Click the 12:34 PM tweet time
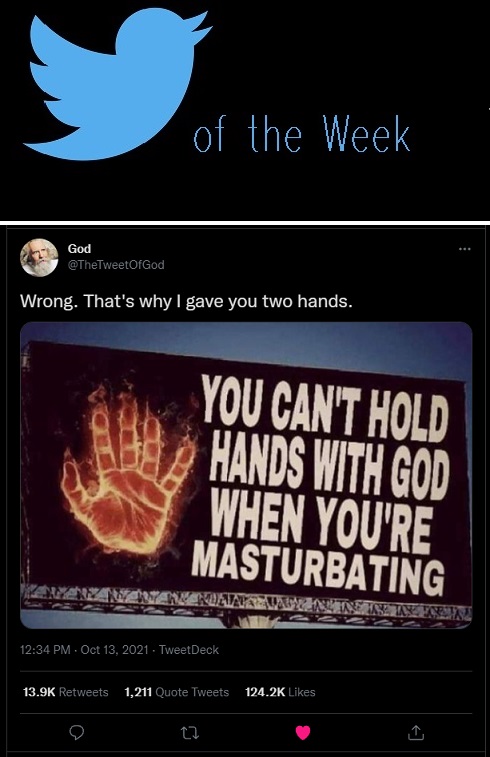 pyautogui.click(x=45, y=650)
